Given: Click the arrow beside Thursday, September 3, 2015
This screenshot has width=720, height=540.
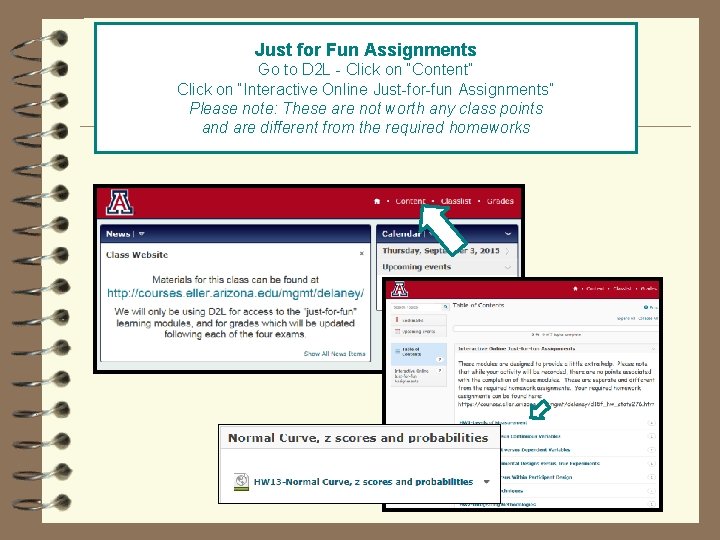Looking at the screenshot, I should [507, 251].
